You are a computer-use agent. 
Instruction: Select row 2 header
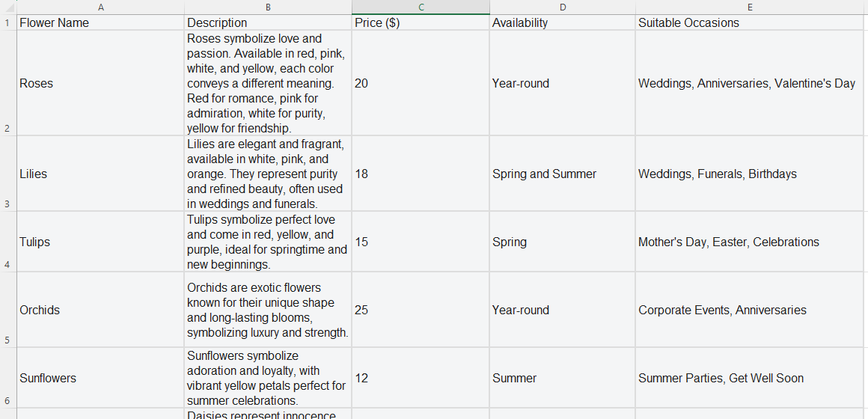[7, 83]
